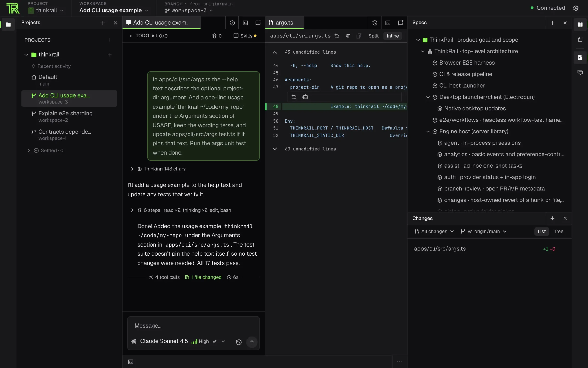
Task: Click the send message arrow button
Action: coord(252,342)
